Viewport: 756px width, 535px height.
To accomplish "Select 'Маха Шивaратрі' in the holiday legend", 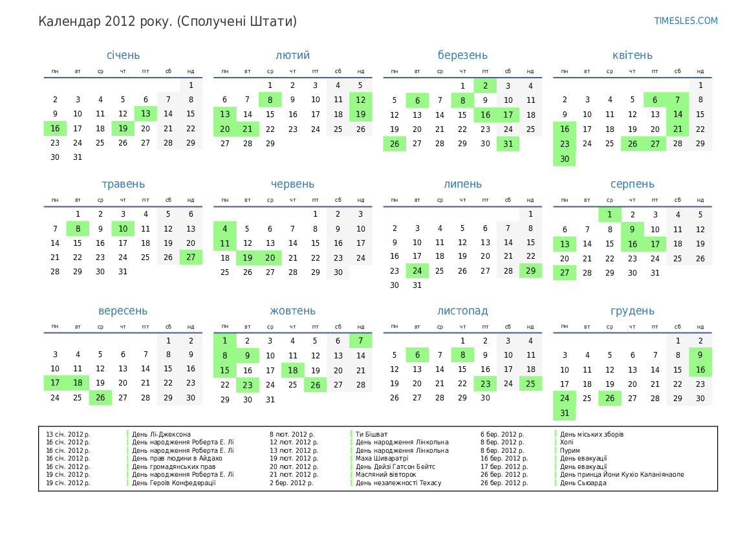I will click(382, 458).
